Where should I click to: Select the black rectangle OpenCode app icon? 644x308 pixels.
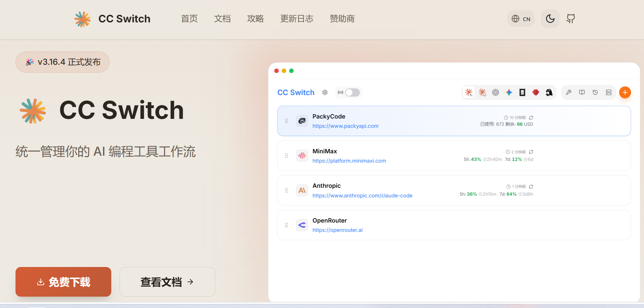(x=522, y=92)
